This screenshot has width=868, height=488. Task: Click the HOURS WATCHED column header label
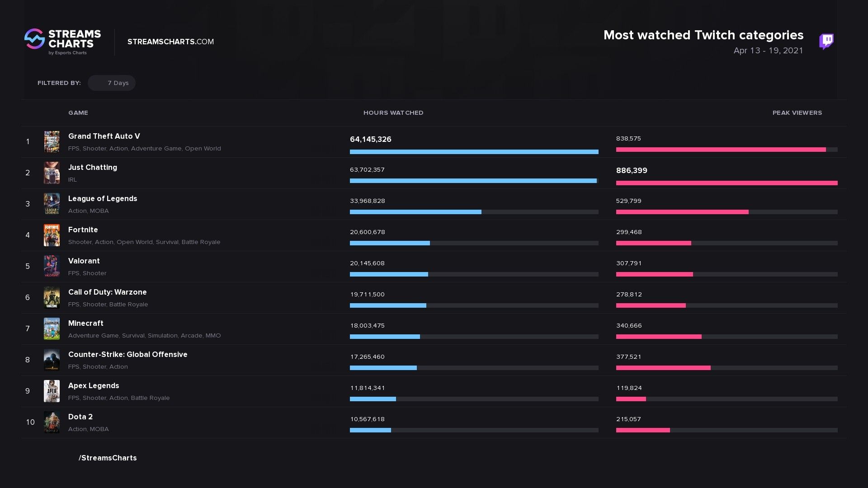point(393,113)
